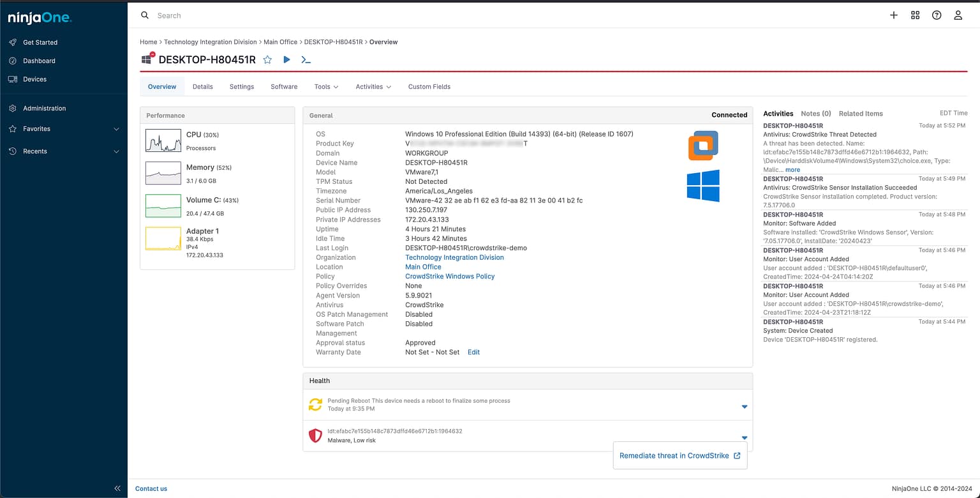The height and width of the screenshot is (498, 980).
Task: Star DESKTOP-H80451R as a favorite
Action: (267, 59)
